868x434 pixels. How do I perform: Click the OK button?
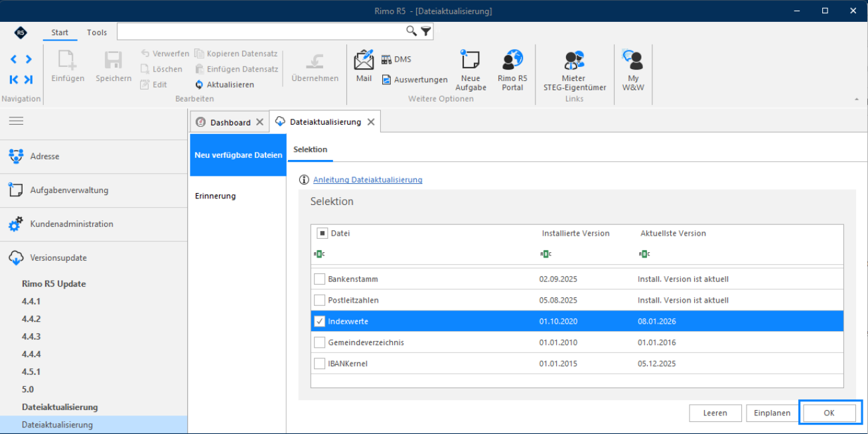pyautogui.click(x=830, y=413)
